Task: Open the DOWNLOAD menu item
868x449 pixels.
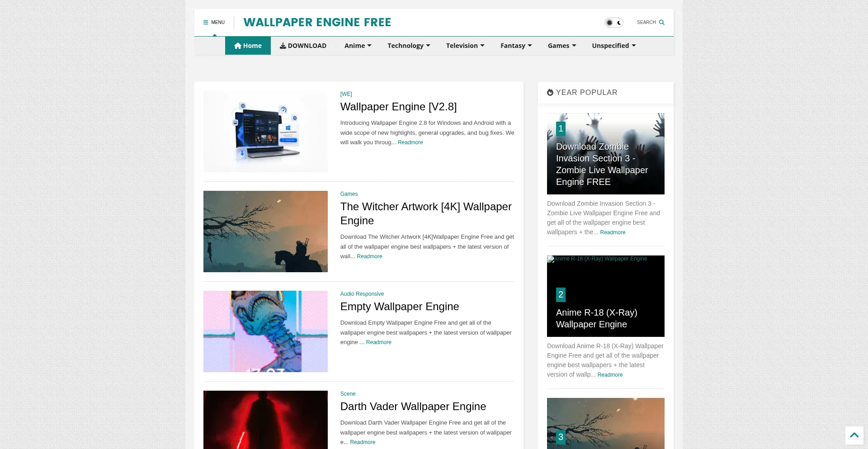Action: tap(303, 46)
